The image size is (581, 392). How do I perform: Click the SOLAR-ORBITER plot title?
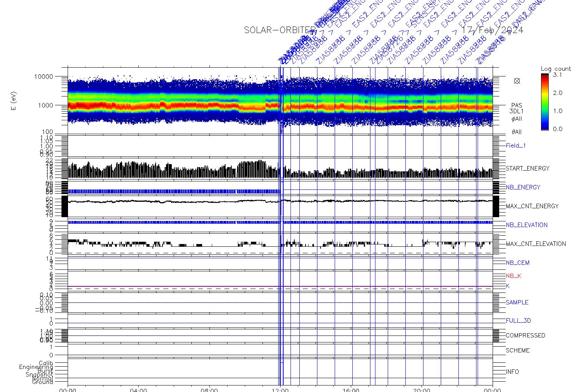point(280,30)
